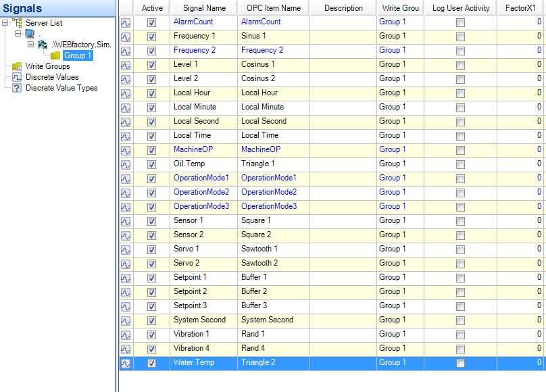The image size is (546, 392).
Task: Click the signal icon beside Water.Temp row
Action: click(126, 363)
